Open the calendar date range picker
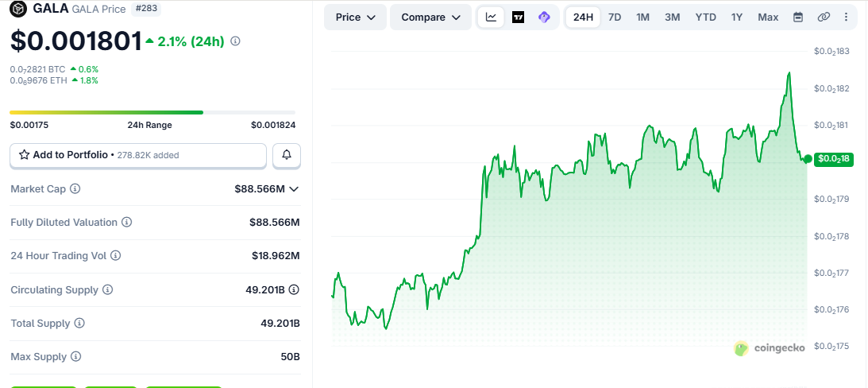The image size is (868, 388). (798, 17)
